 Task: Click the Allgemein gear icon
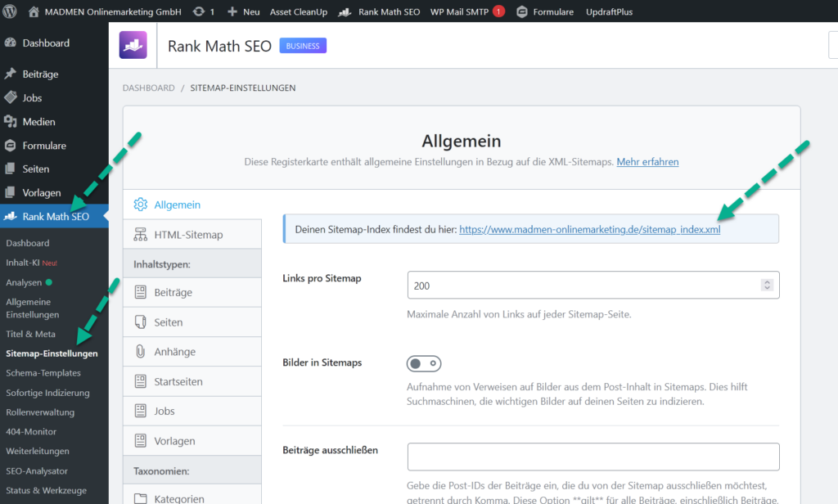[141, 205]
